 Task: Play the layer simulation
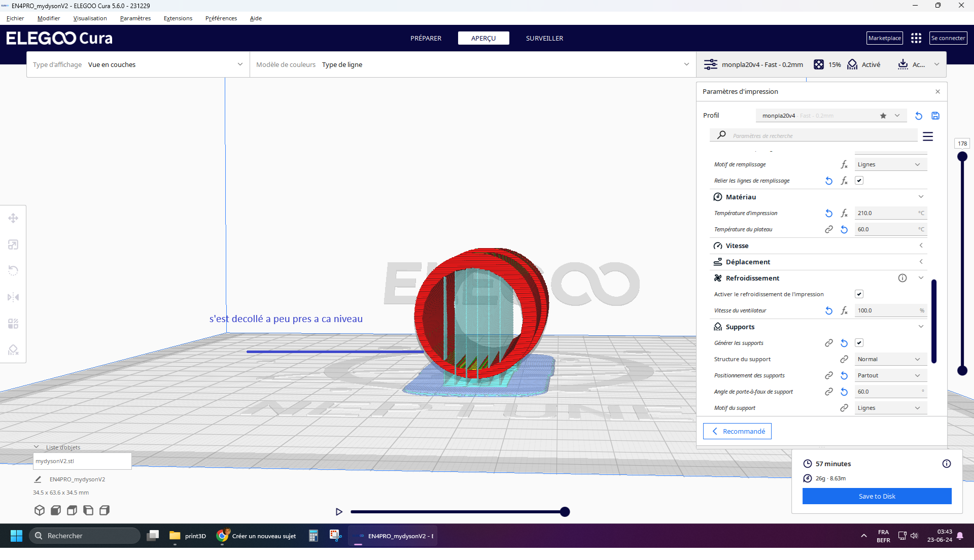point(339,512)
